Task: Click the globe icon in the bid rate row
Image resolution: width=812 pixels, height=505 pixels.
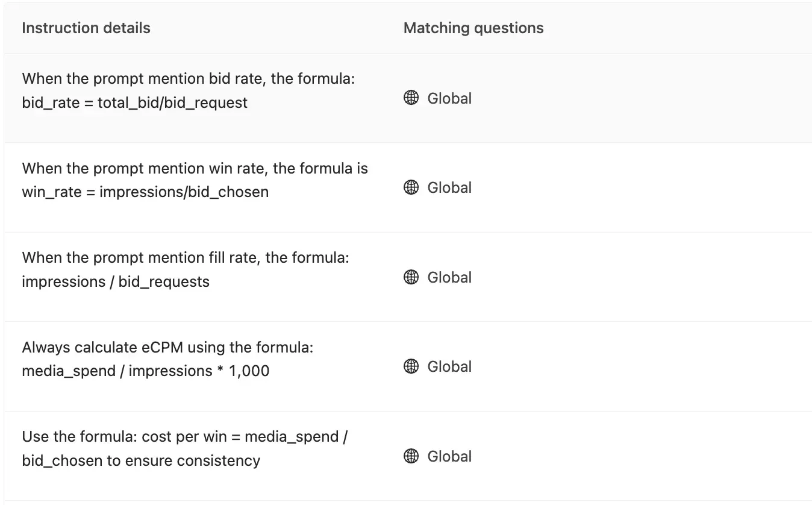Action: [x=411, y=98]
